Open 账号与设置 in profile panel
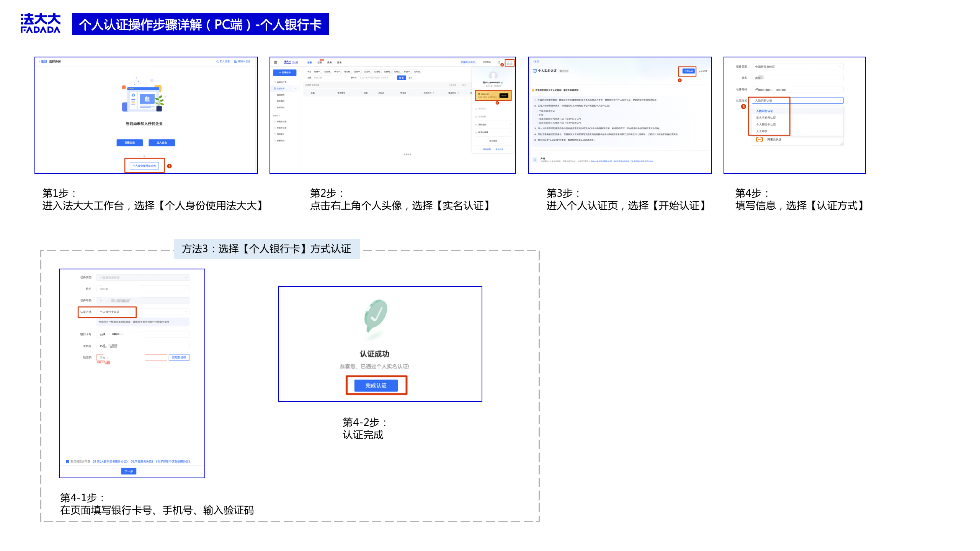This screenshot has height=551, width=980. click(493, 132)
